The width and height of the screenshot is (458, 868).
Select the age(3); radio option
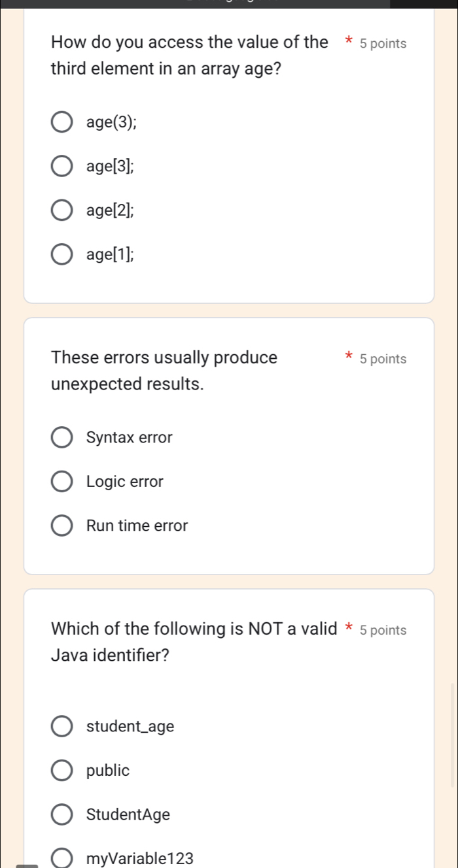pyautogui.click(x=62, y=122)
